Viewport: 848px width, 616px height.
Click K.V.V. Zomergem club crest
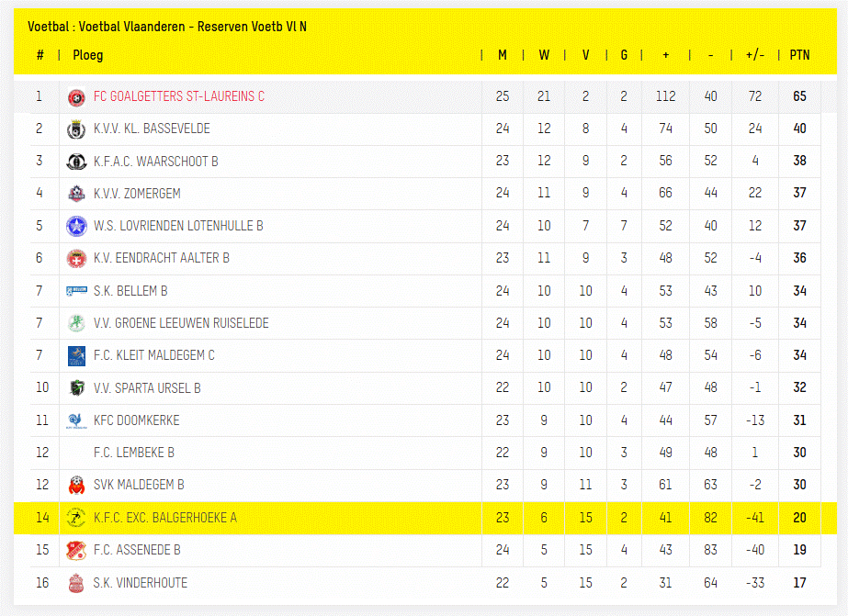tap(76, 194)
